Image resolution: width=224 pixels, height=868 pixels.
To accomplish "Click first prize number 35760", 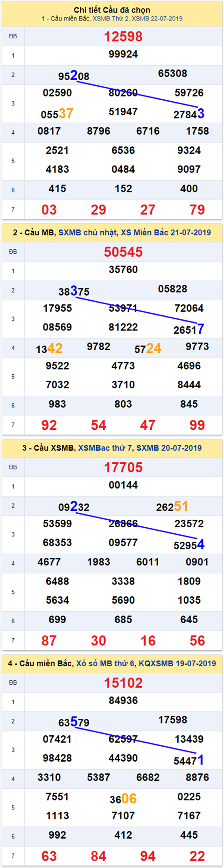I will (123, 269).
